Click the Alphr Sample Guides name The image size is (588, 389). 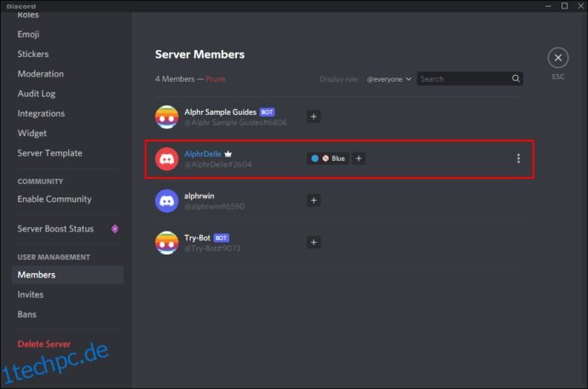tap(220, 112)
